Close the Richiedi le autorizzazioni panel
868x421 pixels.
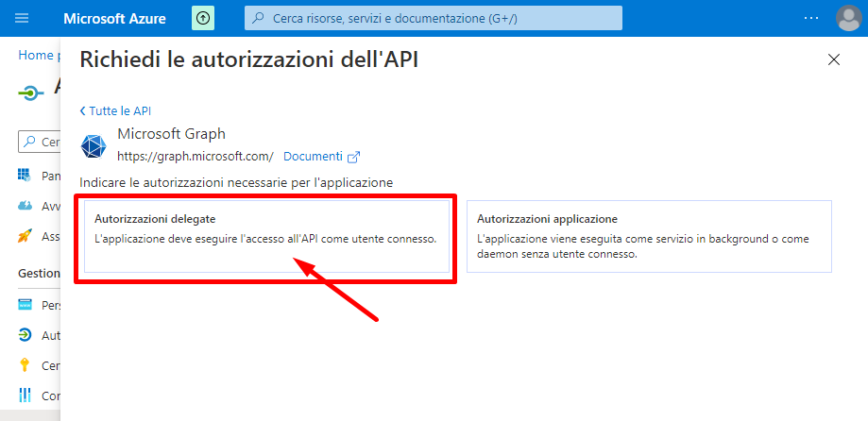point(834,59)
